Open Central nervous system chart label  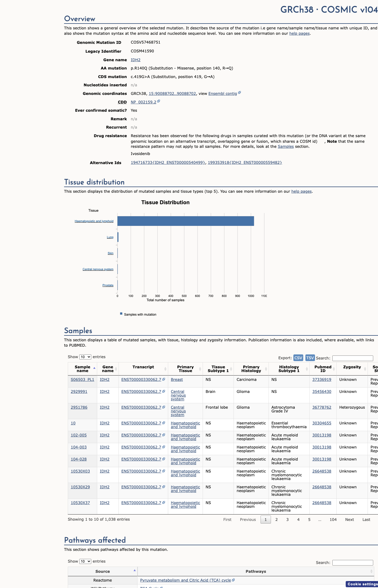[98, 269]
